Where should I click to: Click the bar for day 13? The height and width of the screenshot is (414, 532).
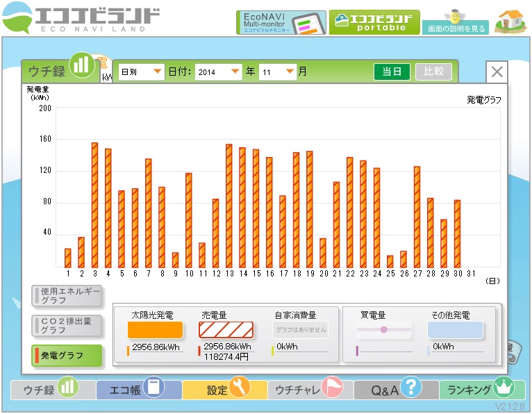pyautogui.click(x=229, y=206)
